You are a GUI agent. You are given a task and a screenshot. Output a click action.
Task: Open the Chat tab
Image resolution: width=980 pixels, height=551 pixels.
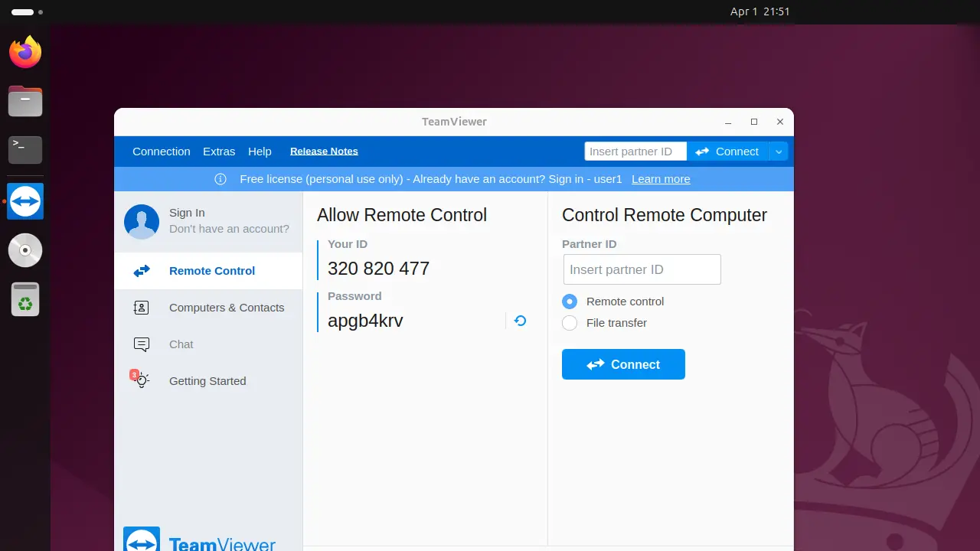(x=208, y=344)
